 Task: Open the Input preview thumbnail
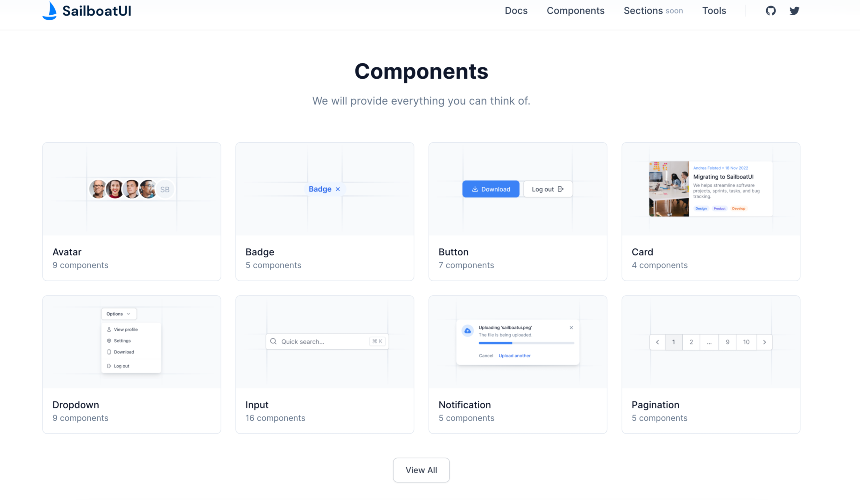pos(325,342)
